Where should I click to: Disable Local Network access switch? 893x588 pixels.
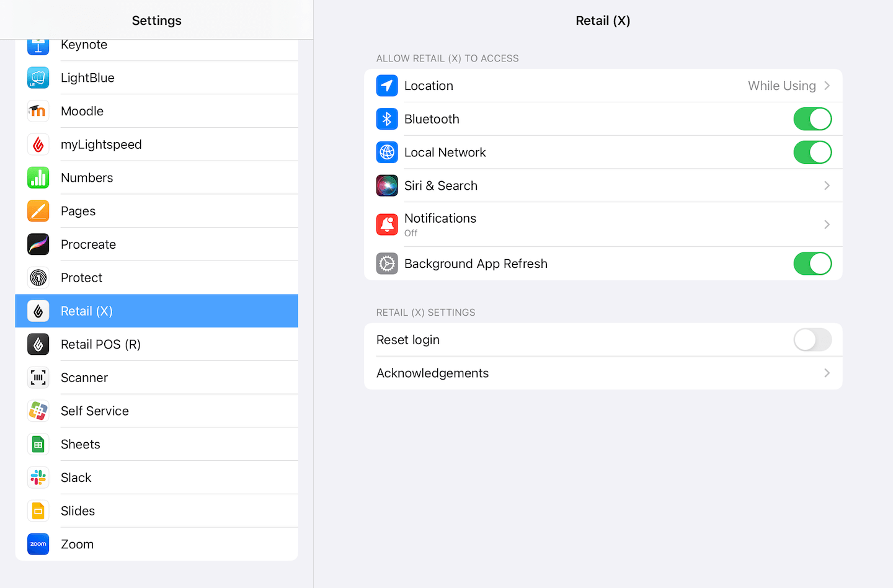[812, 152]
